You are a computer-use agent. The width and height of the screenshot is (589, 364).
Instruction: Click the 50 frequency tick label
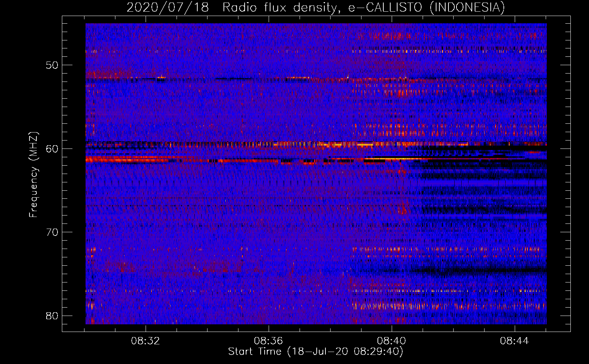pyautogui.click(x=52, y=65)
